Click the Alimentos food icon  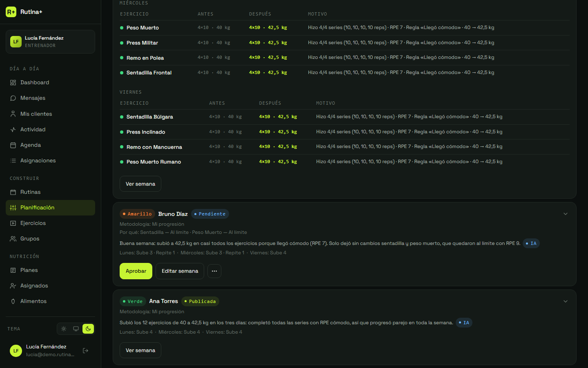13,301
